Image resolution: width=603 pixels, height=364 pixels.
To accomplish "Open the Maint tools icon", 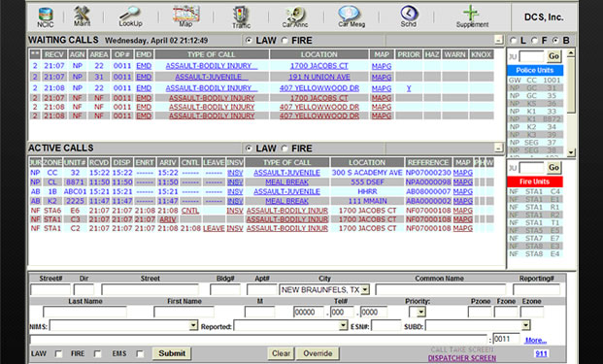I will click(x=82, y=17).
